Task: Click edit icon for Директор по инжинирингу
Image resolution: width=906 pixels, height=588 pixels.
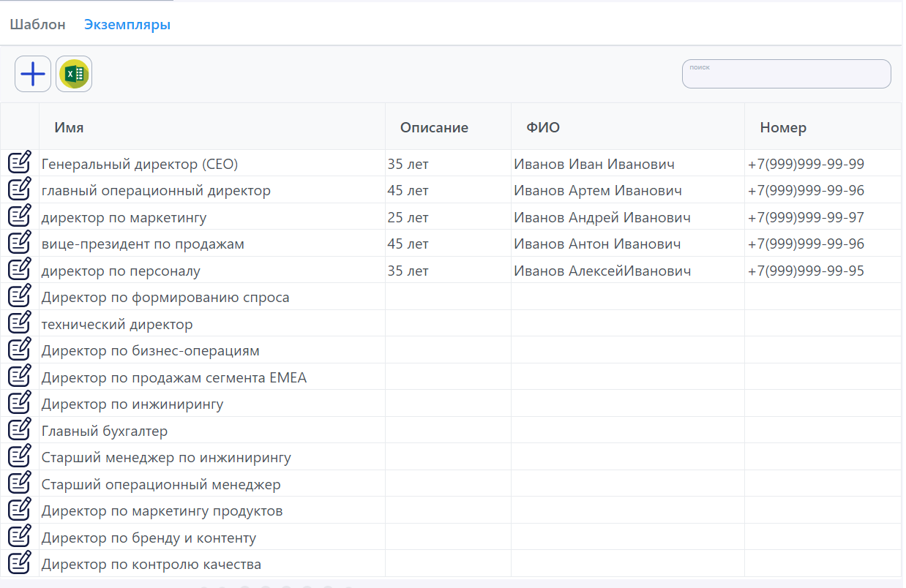Action: (x=20, y=402)
